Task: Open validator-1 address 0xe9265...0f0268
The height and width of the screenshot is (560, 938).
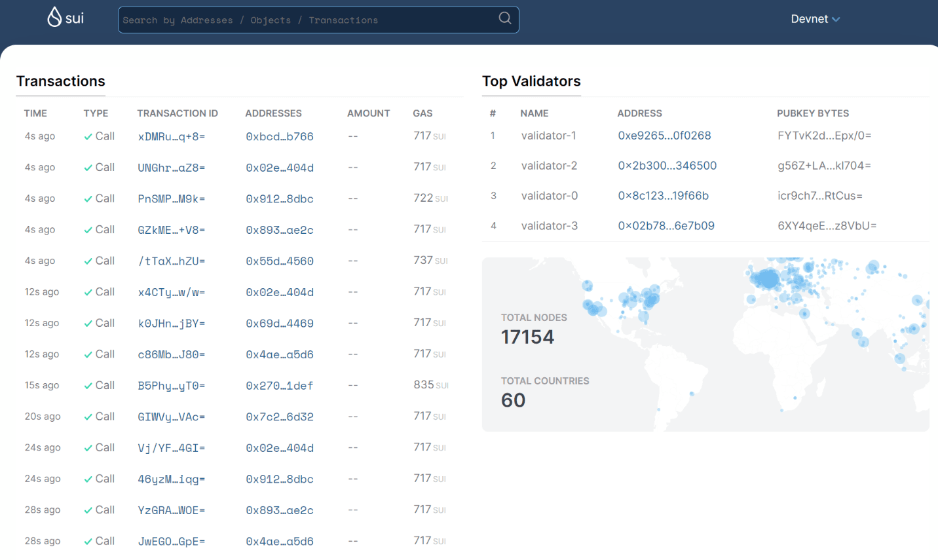Action: pos(664,136)
